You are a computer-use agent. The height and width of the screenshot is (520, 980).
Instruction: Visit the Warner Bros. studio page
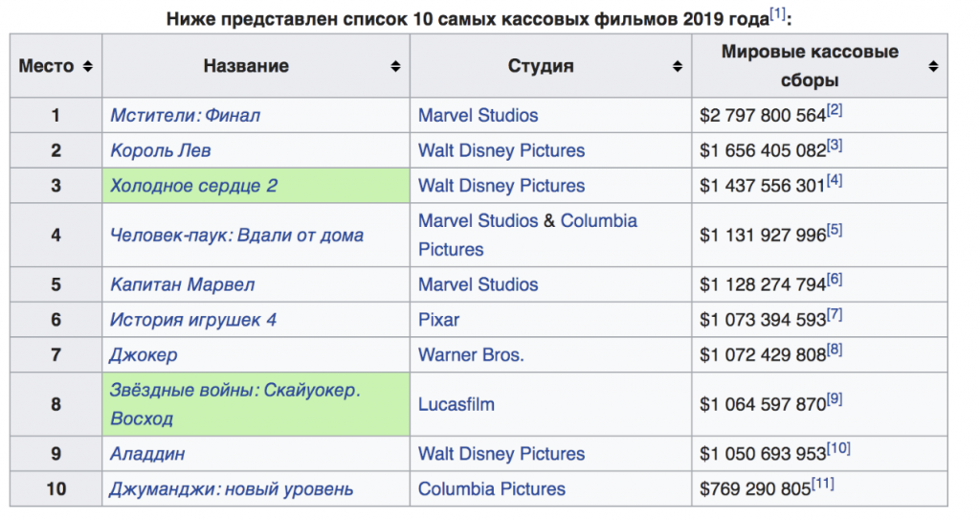471,355
